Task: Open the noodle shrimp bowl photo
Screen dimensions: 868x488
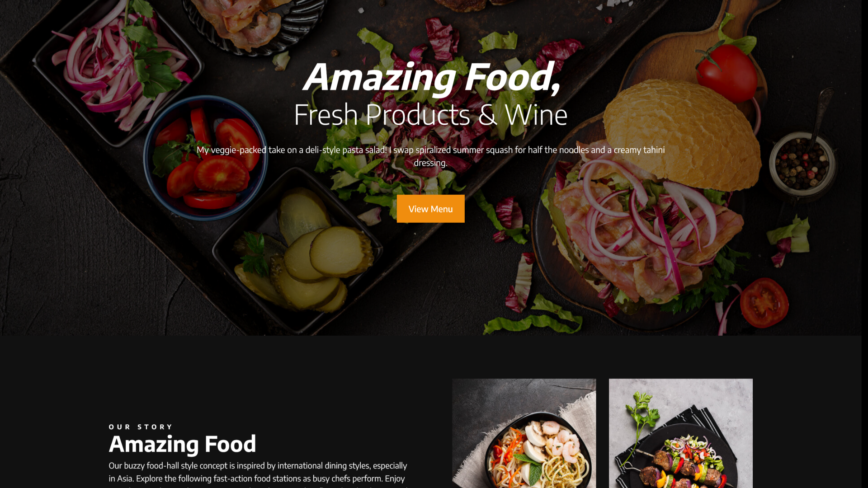Action: pyautogui.click(x=524, y=433)
